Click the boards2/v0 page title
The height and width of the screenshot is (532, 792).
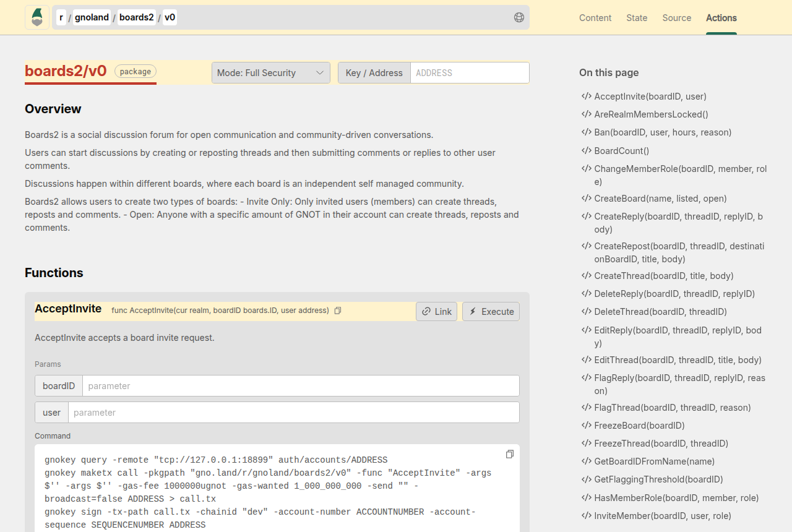(66, 71)
